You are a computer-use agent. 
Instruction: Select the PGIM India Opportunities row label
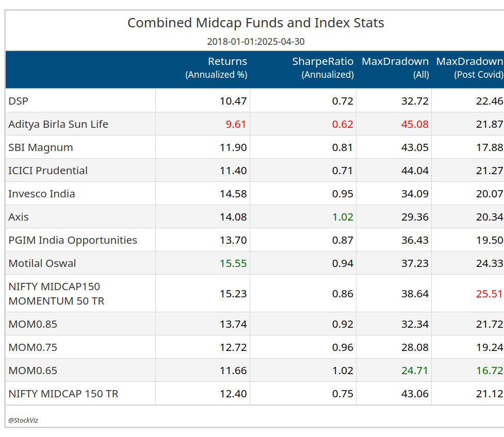coord(73,240)
